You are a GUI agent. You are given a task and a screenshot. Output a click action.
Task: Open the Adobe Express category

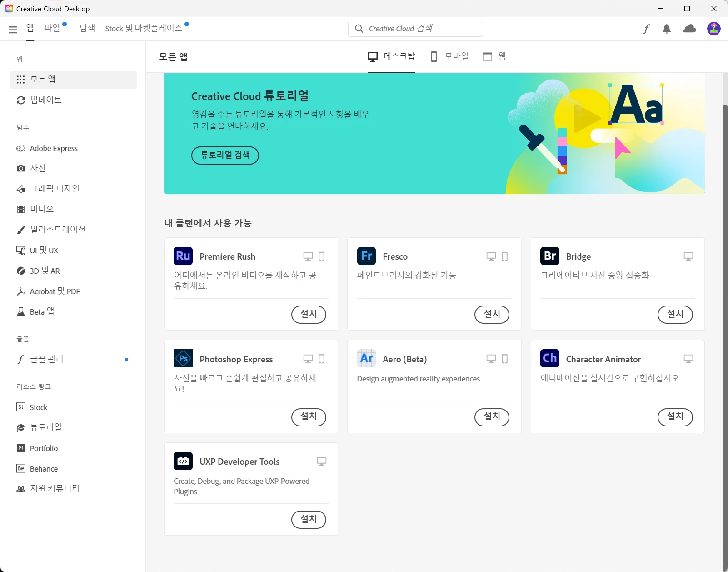[x=73, y=148]
